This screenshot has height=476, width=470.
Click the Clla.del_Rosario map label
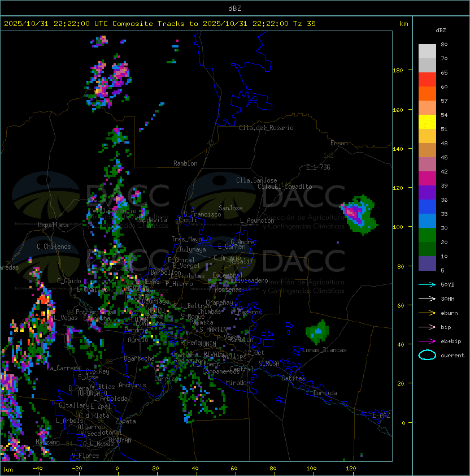[266, 128]
